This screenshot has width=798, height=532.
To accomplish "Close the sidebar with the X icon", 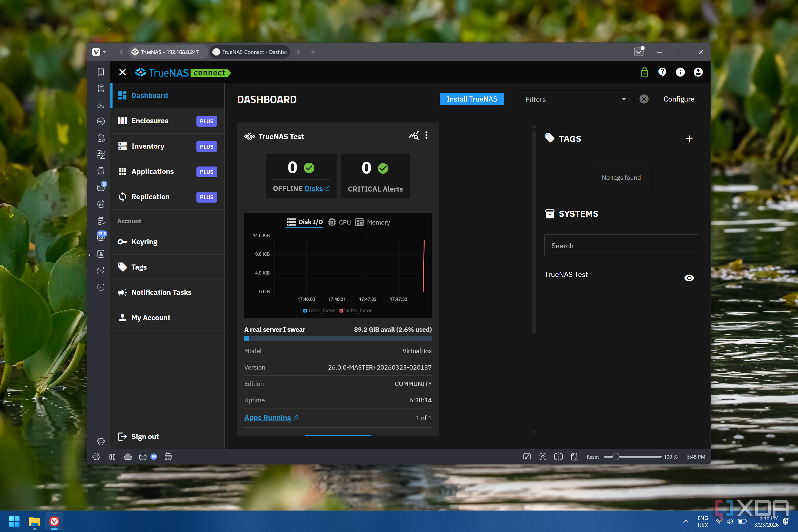I will pos(123,72).
